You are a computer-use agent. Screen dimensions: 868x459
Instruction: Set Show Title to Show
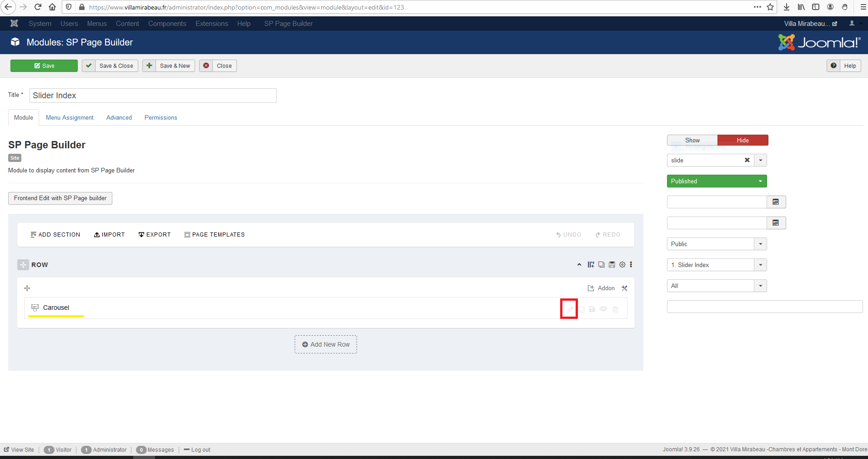point(692,140)
